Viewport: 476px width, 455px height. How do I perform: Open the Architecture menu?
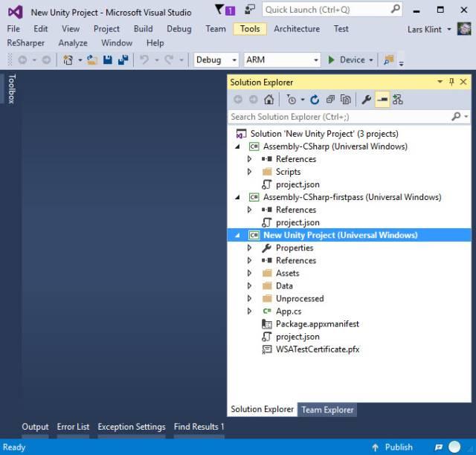click(x=296, y=29)
